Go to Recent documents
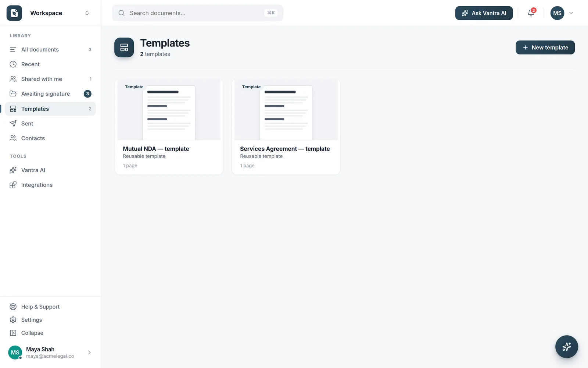 pos(50,64)
